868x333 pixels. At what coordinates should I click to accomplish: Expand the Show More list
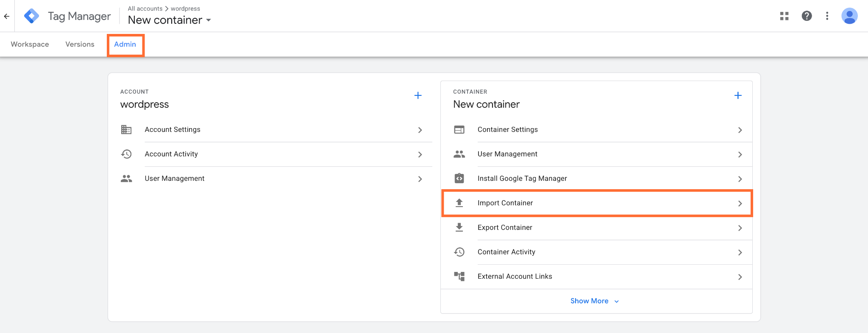point(595,301)
